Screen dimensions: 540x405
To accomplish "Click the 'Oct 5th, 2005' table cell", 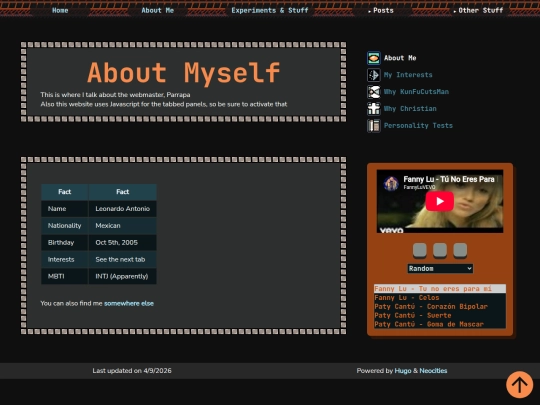I will coord(123,242).
